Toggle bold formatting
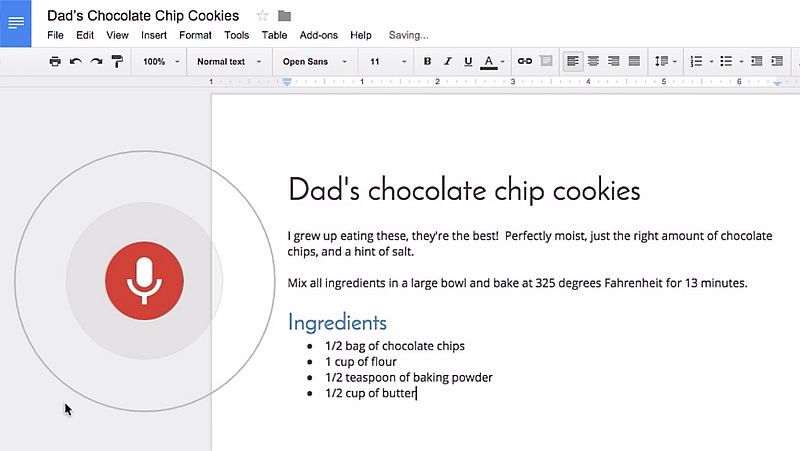Screen dimensions: 800x451 (x=428, y=61)
